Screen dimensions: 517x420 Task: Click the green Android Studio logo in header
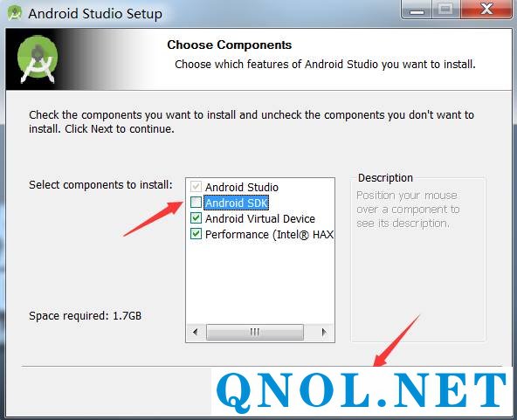click(38, 59)
